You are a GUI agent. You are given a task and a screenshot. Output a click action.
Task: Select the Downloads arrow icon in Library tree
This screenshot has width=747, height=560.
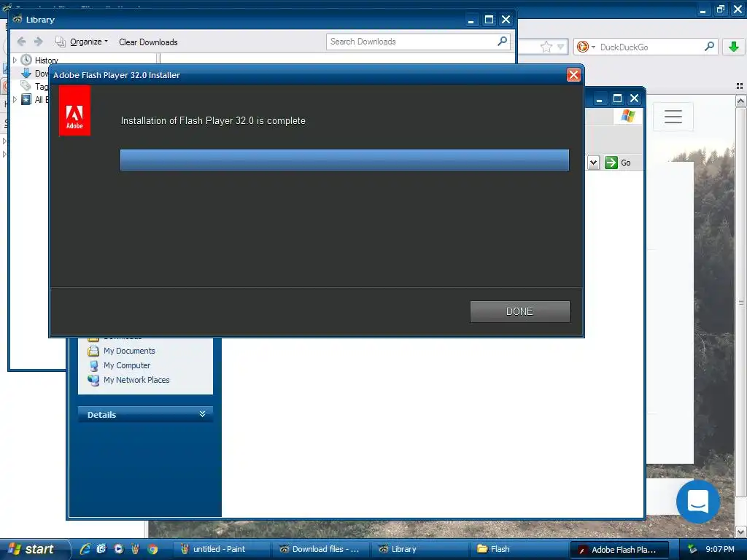click(x=26, y=74)
